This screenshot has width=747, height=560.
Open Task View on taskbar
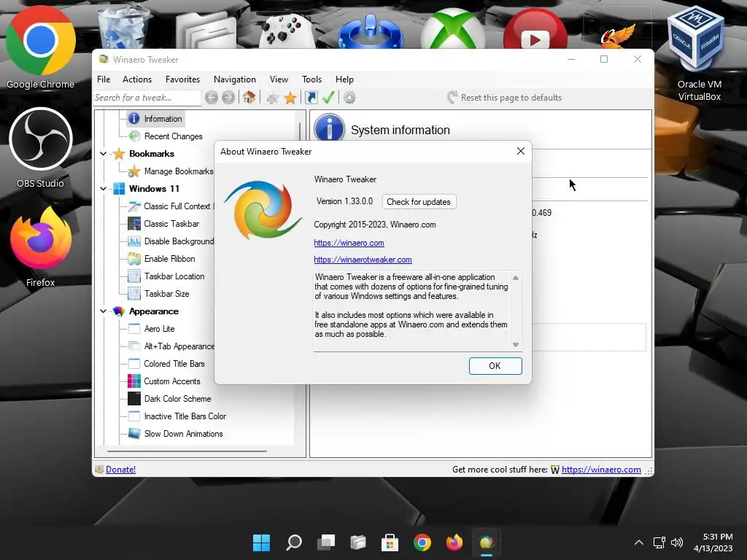tap(326, 542)
